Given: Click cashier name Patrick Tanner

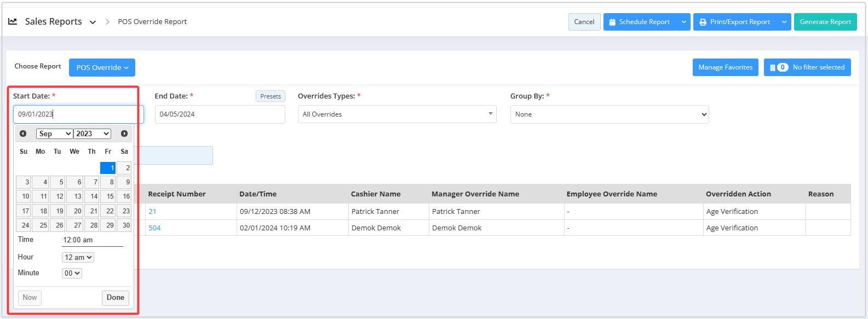Looking at the screenshot, I should tap(375, 211).
